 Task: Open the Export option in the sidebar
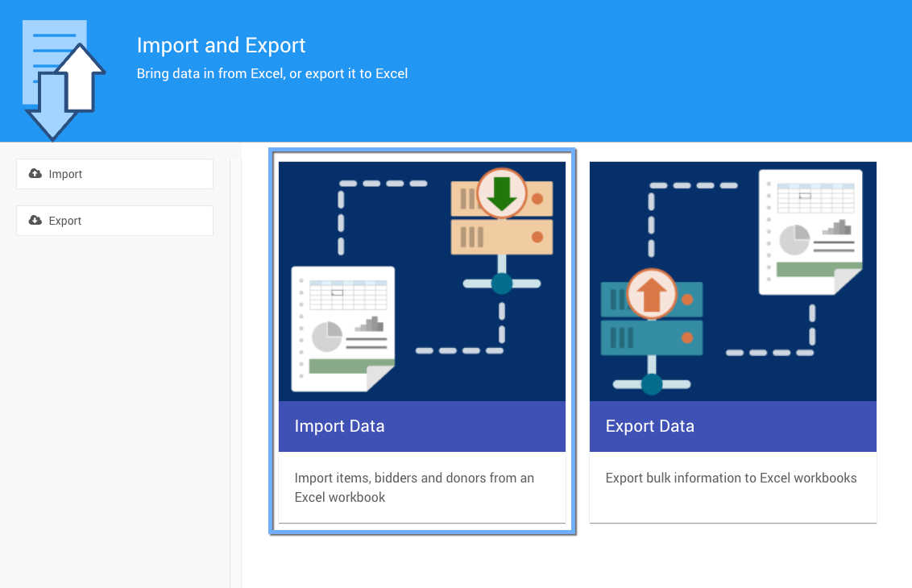(x=114, y=221)
